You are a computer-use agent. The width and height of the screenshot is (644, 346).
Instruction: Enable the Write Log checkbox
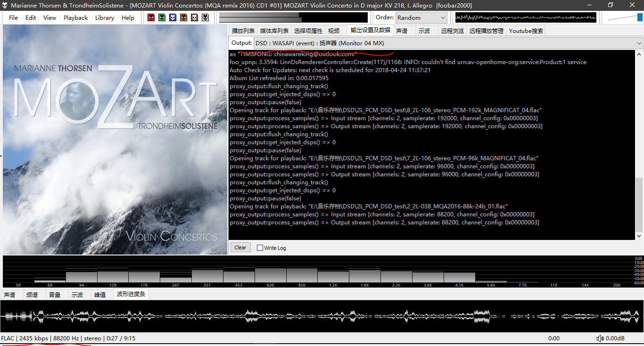(x=260, y=247)
